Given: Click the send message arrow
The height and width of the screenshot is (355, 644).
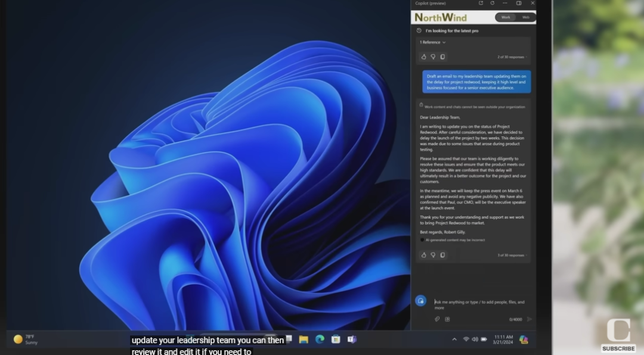Looking at the screenshot, I should point(529,319).
